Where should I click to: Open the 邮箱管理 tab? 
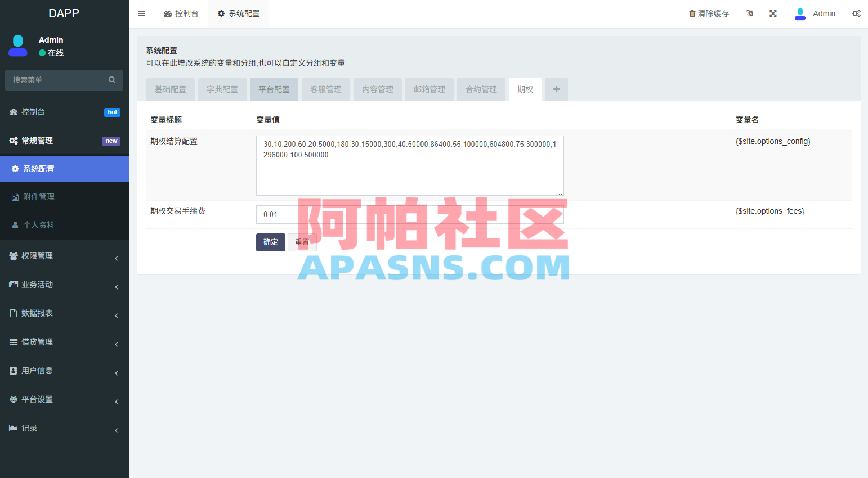pos(429,89)
